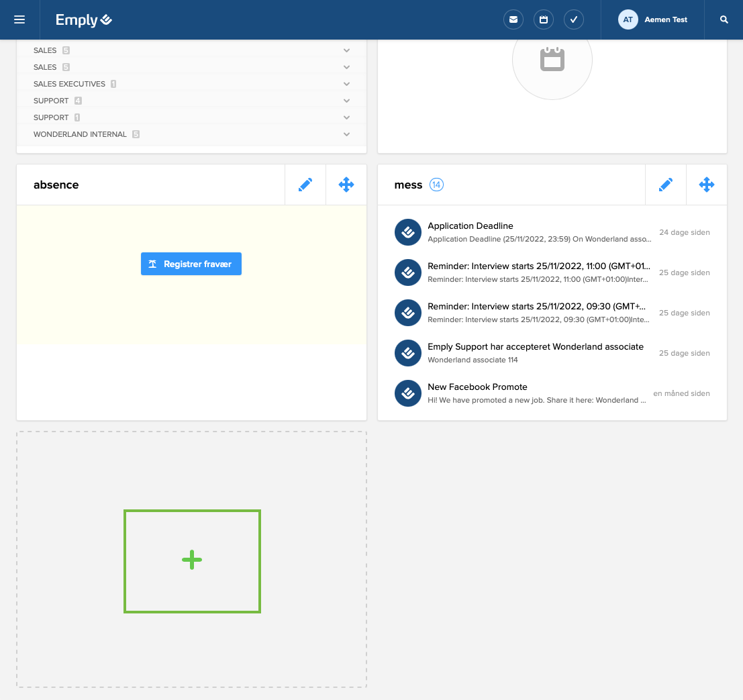
Task: Open the Application Deadline message
Action: point(537,232)
